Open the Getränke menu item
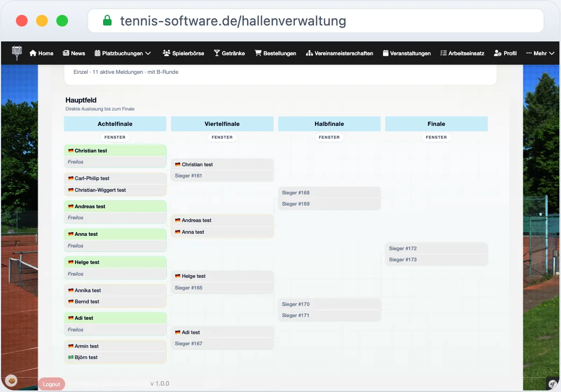Screen dimensions: 561x392 click(x=229, y=53)
